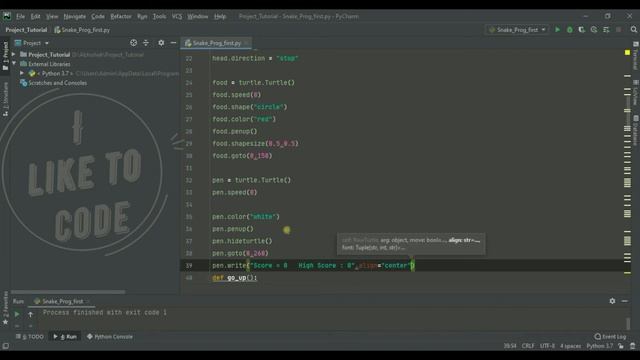Click the UTF-8 encoding status

pyautogui.click(x=547, y=346)
